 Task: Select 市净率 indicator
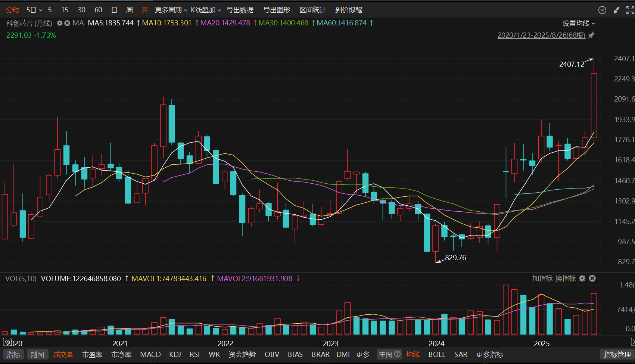coord(121,354)
